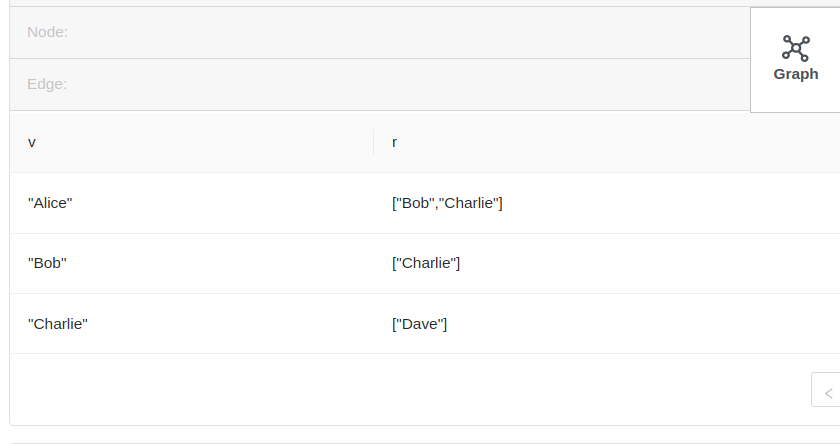Select the ["Bob","Charlie"] result cell
840x444 pixels.
pyautogui.click(x=447, y=203)
